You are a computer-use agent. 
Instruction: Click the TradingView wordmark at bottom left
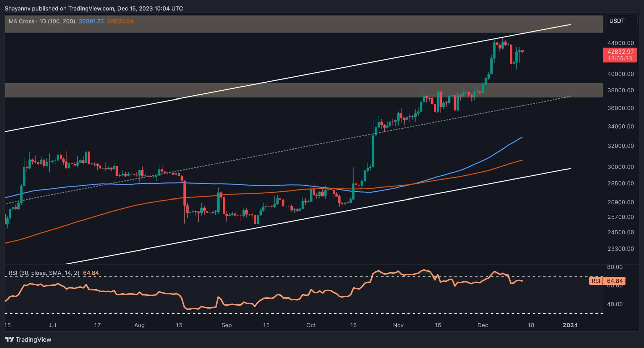pyautogui.click(x=33, y=340)
